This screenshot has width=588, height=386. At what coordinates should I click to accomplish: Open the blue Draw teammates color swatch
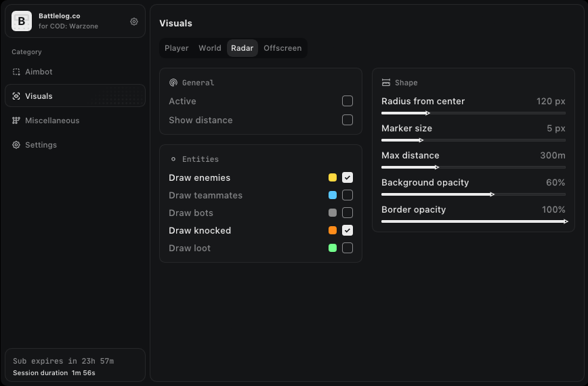[332, 195]
